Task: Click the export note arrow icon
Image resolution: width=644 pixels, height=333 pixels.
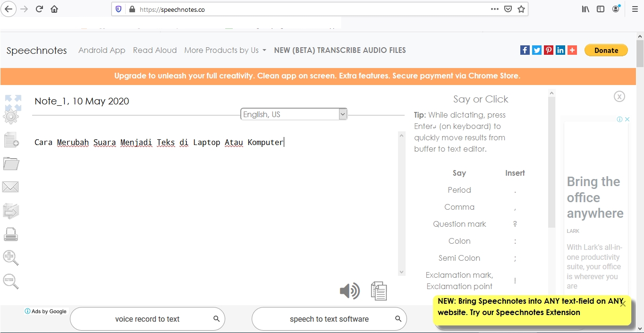Action: (x=10, y=211)
